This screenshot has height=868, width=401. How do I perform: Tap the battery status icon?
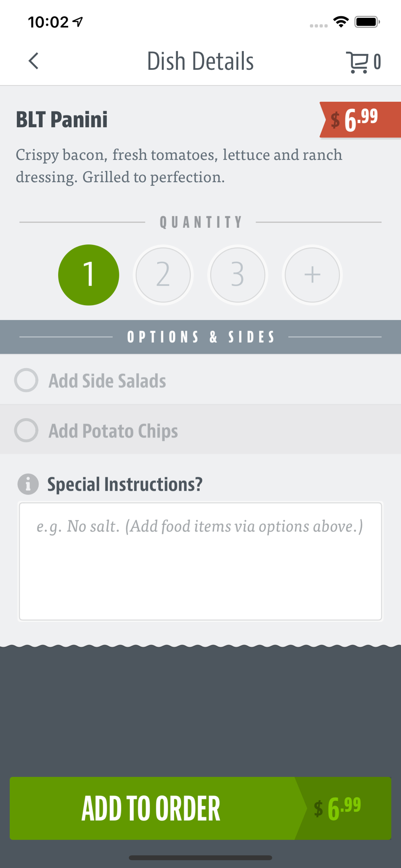367,22
